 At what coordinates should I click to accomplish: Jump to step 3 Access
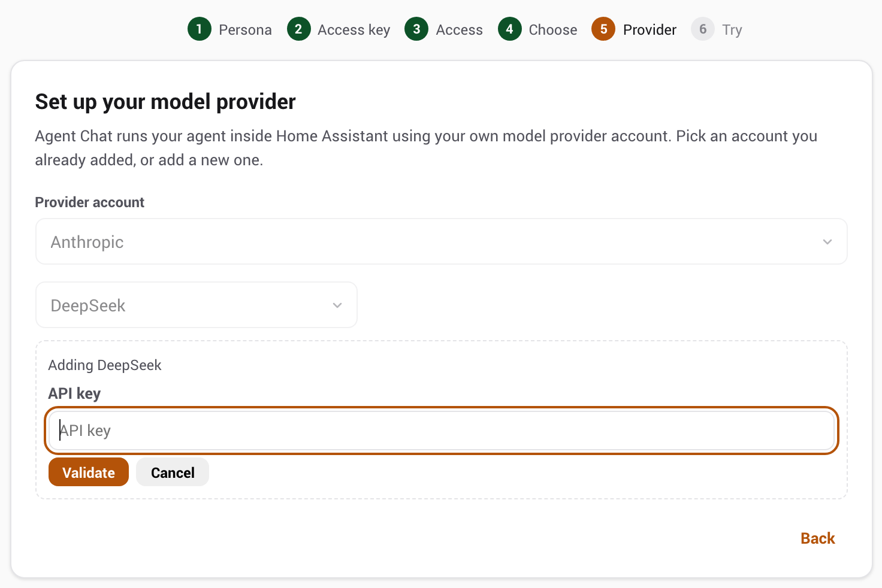pos(443,29)
